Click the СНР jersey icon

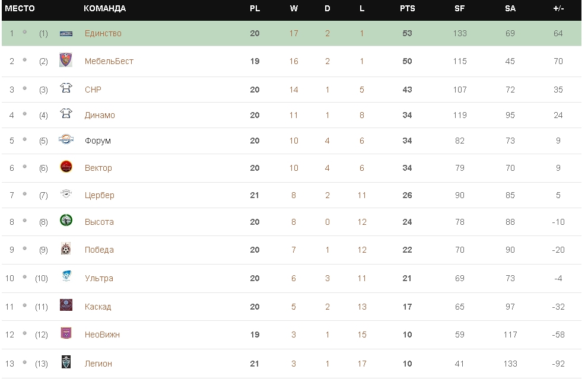point(66,89)
